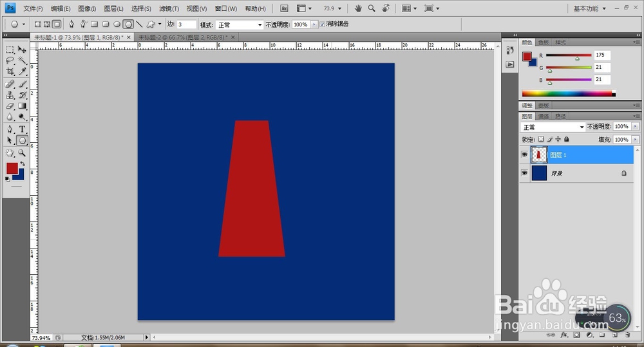Select the Crop tool
The width and height of the screenshot is (644, 347).
pyautogui.click(x=10, y=71)
